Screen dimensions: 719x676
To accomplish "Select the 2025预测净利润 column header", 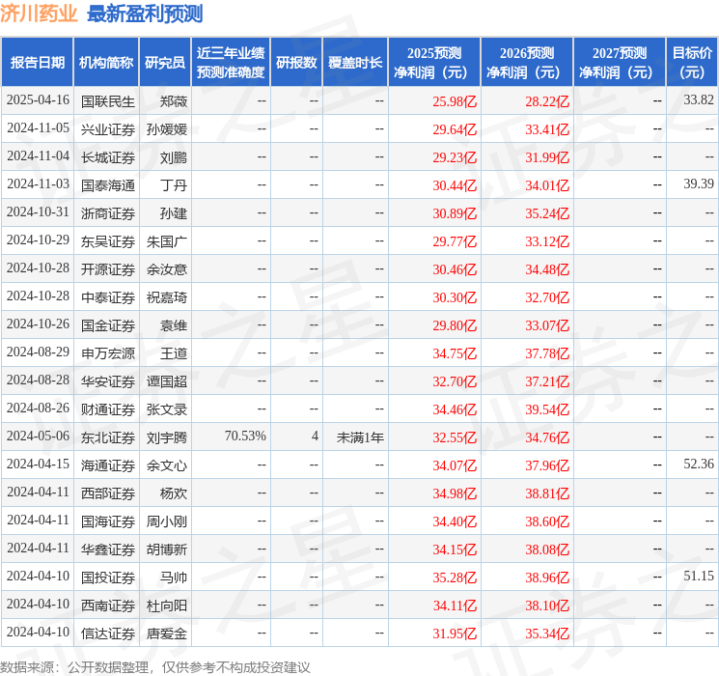I will pyautogui.click(x=434, y=62).
